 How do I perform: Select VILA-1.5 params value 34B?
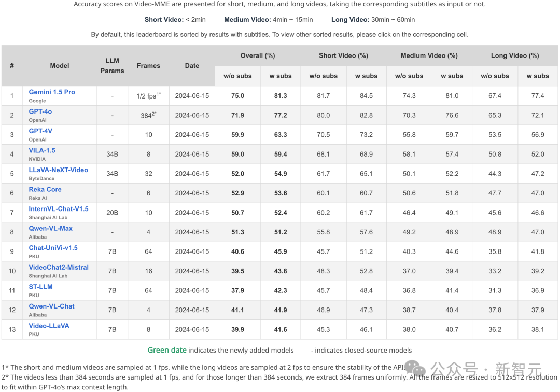tap(112, 154)
